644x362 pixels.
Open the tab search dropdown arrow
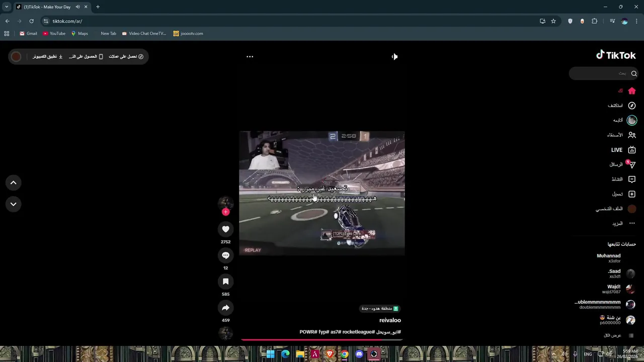click(x=7, y=7)
